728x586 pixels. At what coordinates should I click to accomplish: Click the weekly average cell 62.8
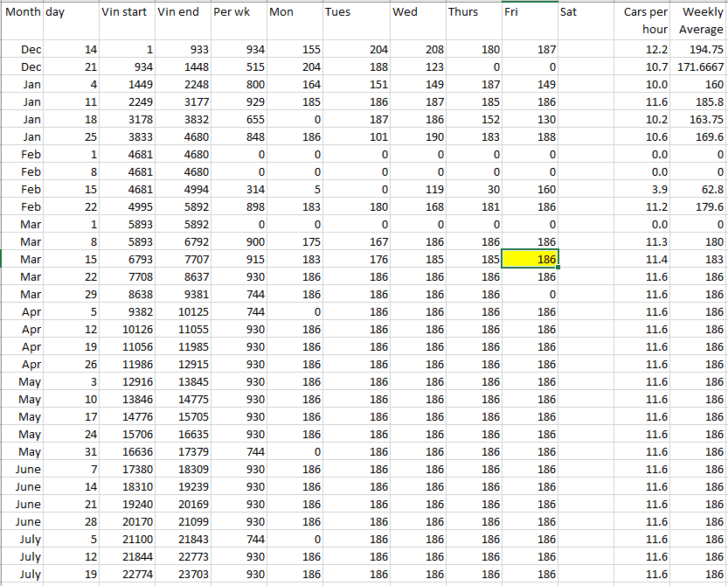click(x=701, y=189)
